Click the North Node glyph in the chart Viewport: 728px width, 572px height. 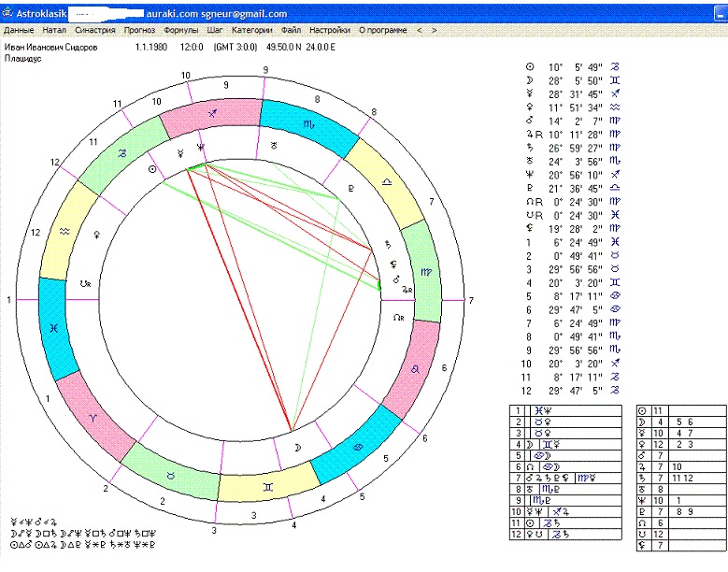point(400,317)
